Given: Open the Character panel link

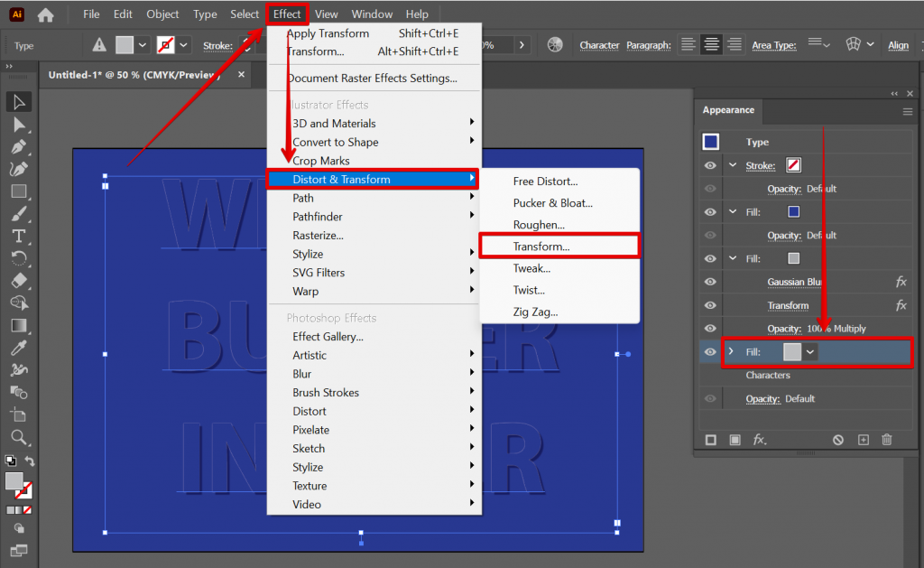Looking at the screenshot, I should click(599, 44).
